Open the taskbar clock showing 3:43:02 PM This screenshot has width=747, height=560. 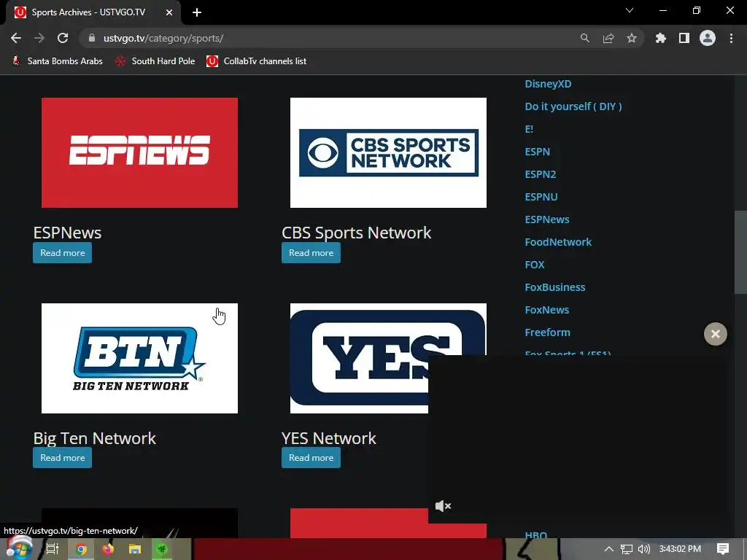tap(680, 549)
